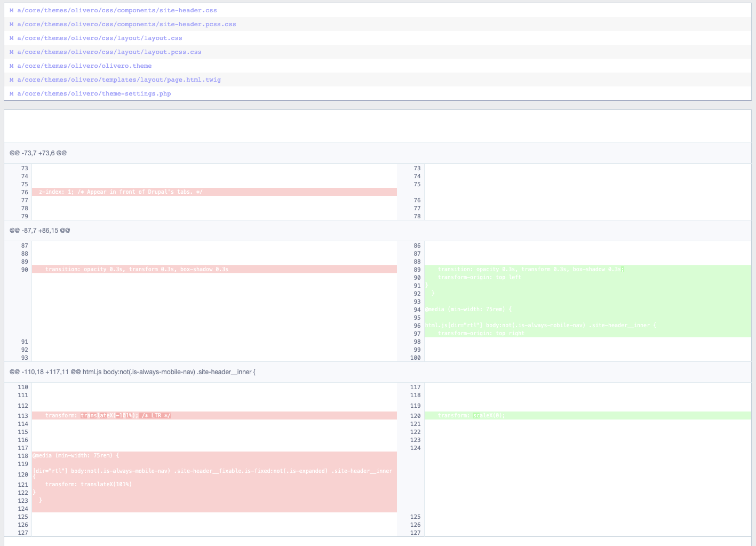
Task: Click the removed 'transform: translateX(101%)' line
Action: coord(214,485)
